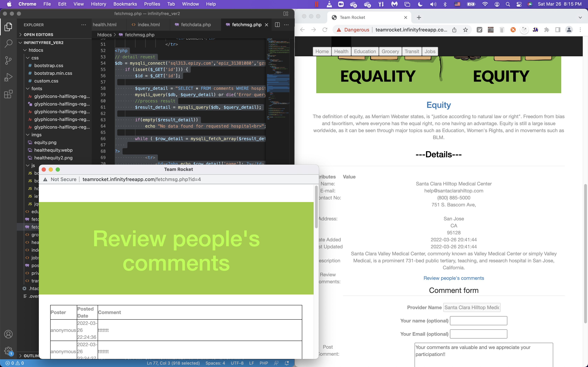Toggle macOS Do Not Disturb moon icon
Screen dimensions: 588x367
(420, 4)
